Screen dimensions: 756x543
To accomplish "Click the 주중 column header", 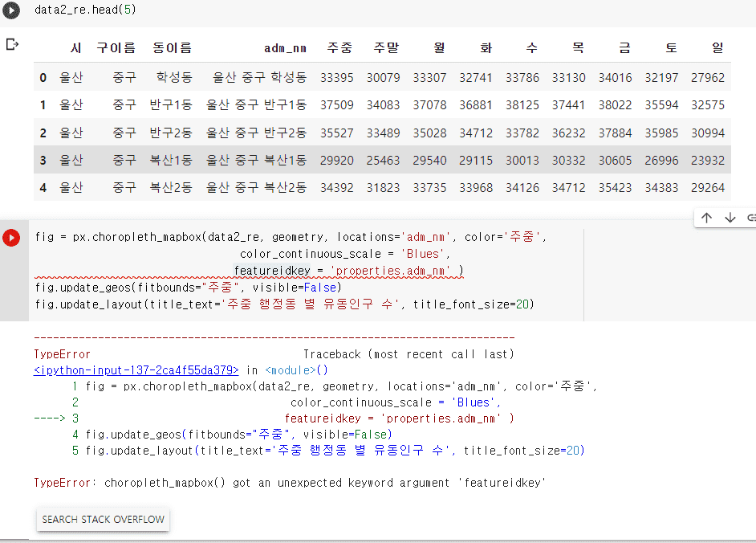I will point(339,47).
